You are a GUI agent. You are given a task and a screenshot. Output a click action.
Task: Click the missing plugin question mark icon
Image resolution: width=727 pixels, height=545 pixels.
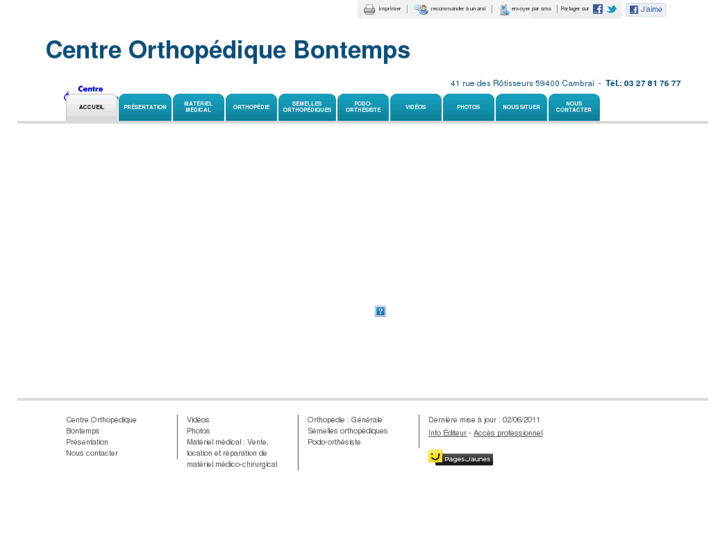[x=380, y=311]
